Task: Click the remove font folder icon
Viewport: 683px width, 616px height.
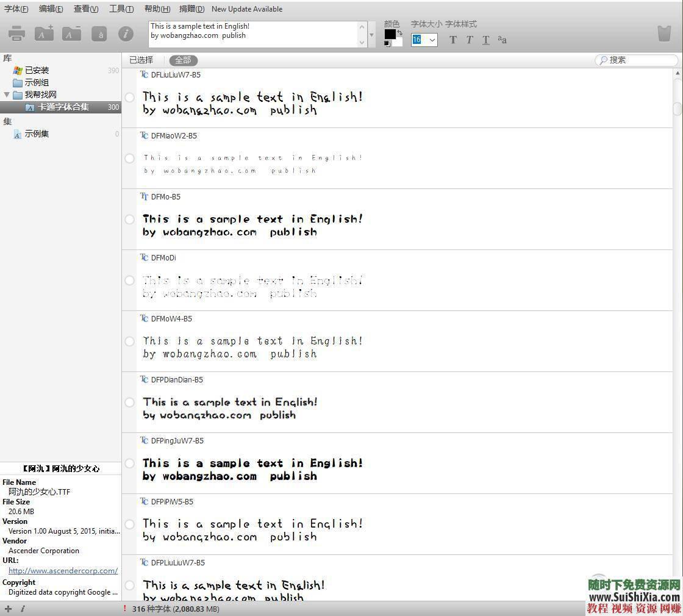Action: coord(71,34)
